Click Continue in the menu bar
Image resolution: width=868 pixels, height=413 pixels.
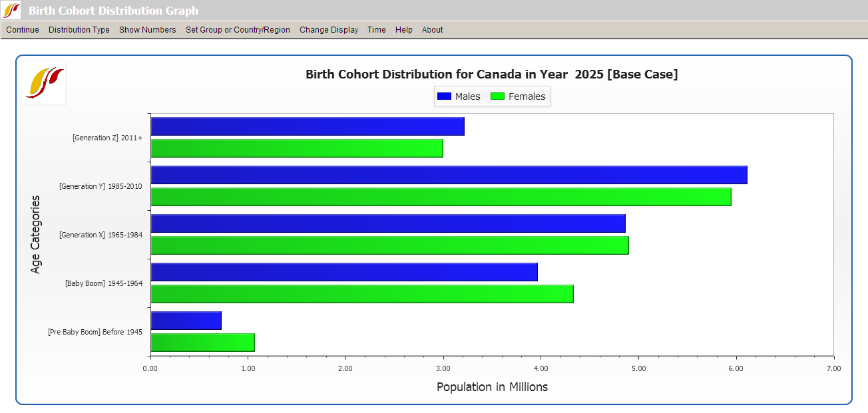[x=22, y=30]
